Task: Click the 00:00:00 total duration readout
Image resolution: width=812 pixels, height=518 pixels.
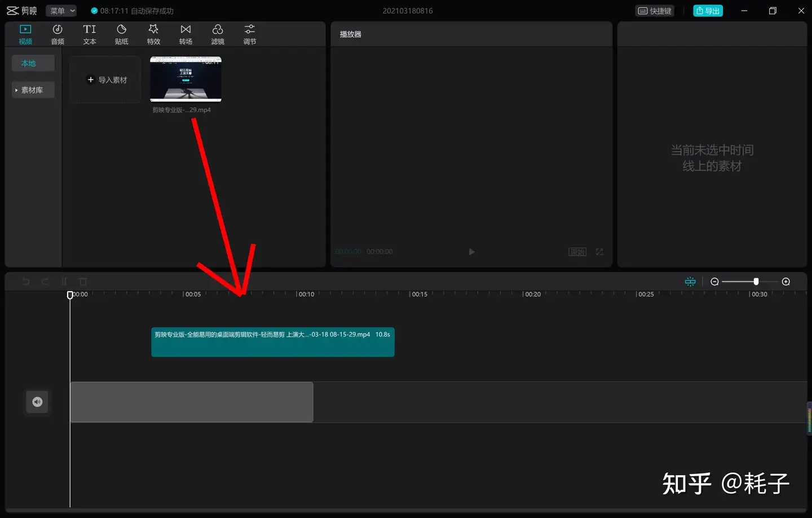Action: coord(379,252)
